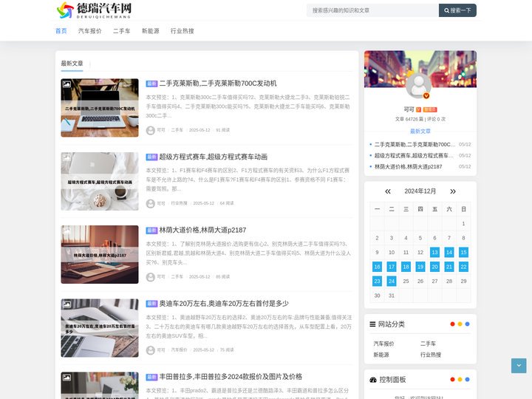Screen dimensions: 532x399
Task: Click 汽车报价 category under 奥迪车 article
Action: click(179, 349)
